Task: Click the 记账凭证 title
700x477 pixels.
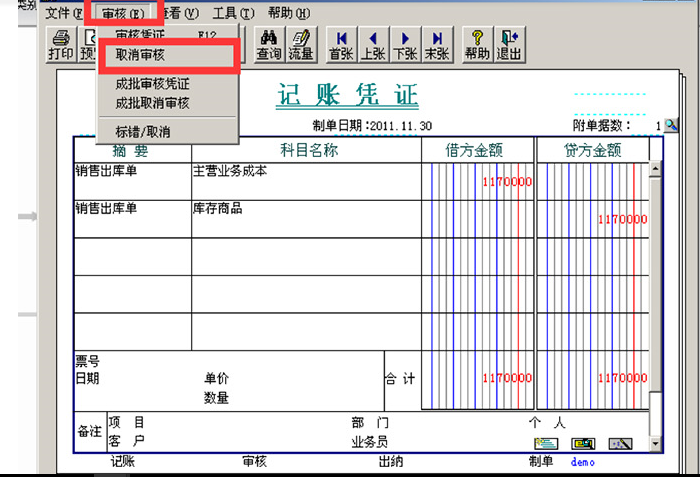Action: (x=347, y=95)
